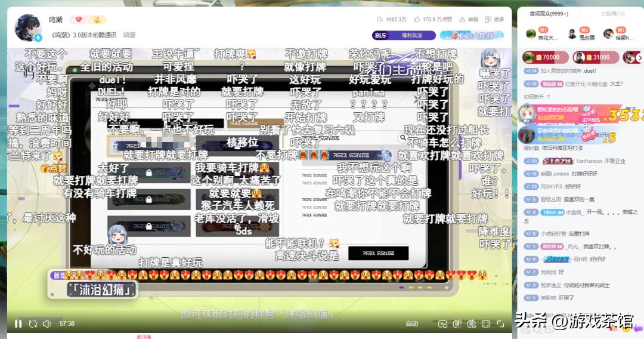Click the yellow anchor guard badge

click(x=97, y=19)
